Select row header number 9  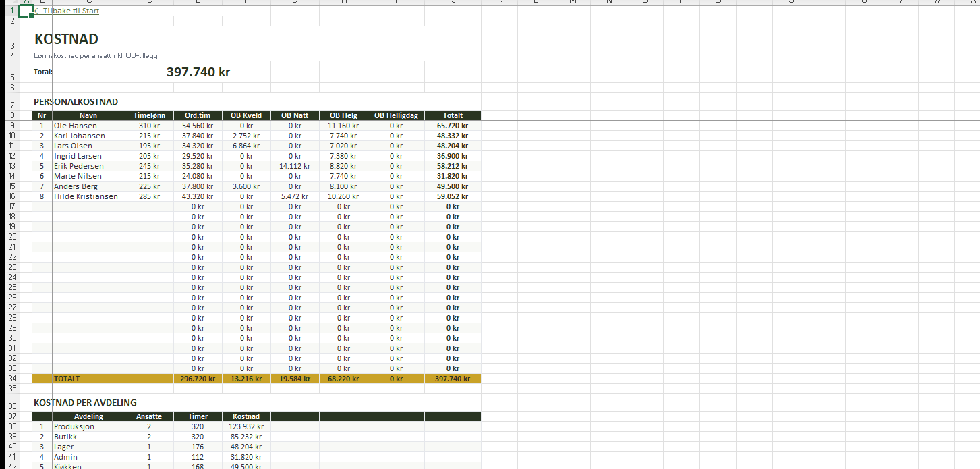coord(11,126)
